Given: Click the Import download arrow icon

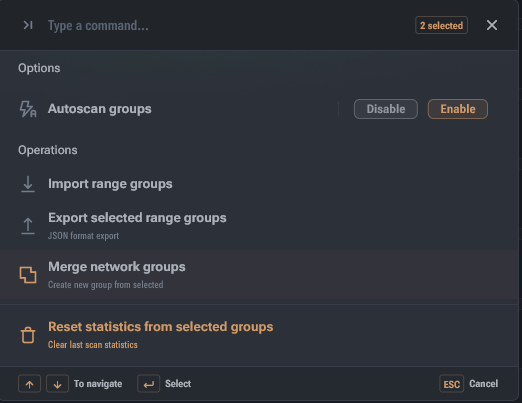Looking at the screenshot, I should [x=28, y=184].
